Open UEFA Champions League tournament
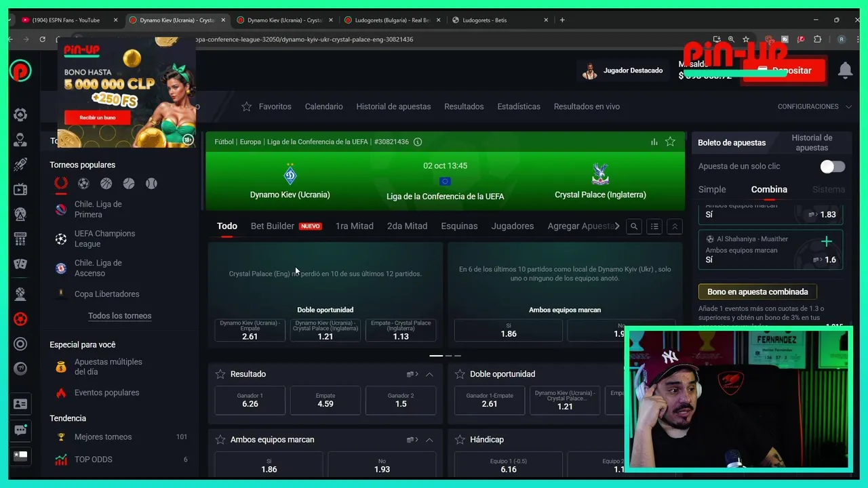 coord(104,239)
